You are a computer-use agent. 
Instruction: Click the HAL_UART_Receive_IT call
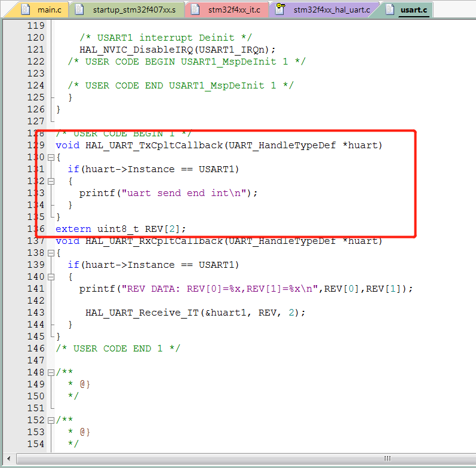coord(195,313)
